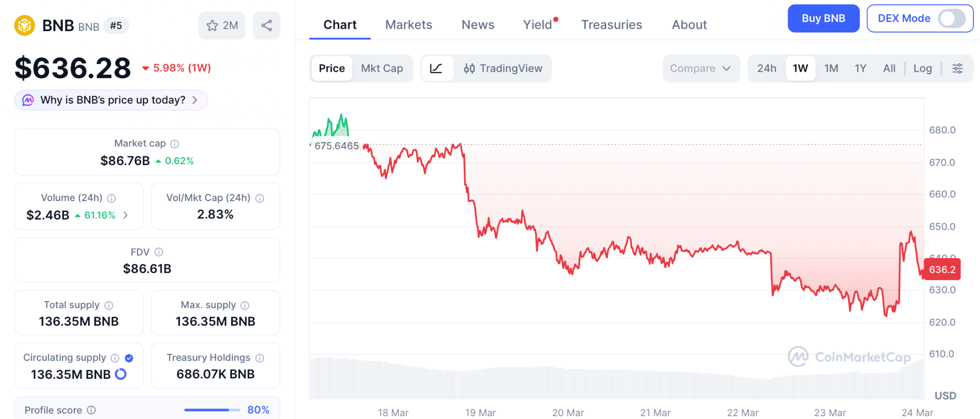Screen dimensions: 980x419
Task: Click the 636.2 current price marker
Action: click(x=942, y=270)
